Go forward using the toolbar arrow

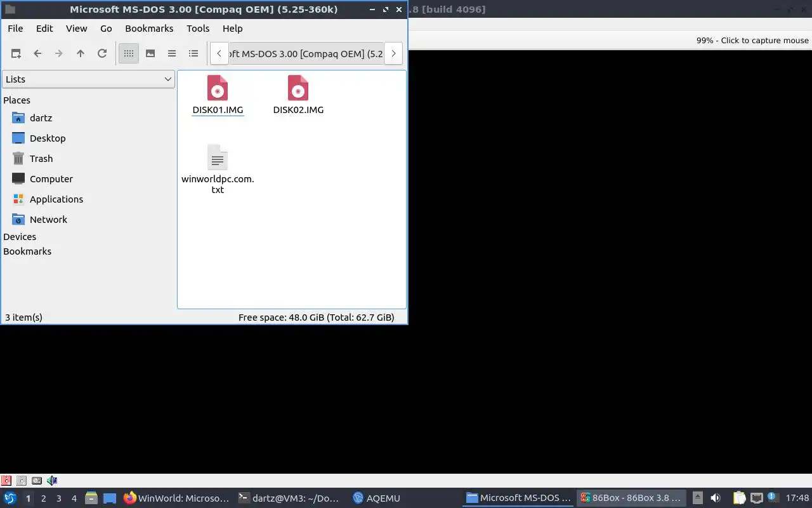click(59, 53)
